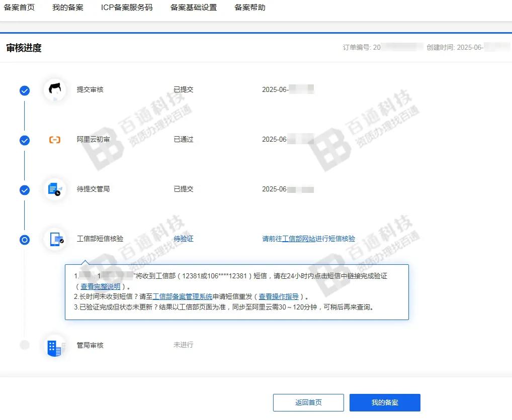This screenshot has width=512, height=420.
Task: Click current step circle beside 工信部短信核验
Action: click(x=25, y=240)
